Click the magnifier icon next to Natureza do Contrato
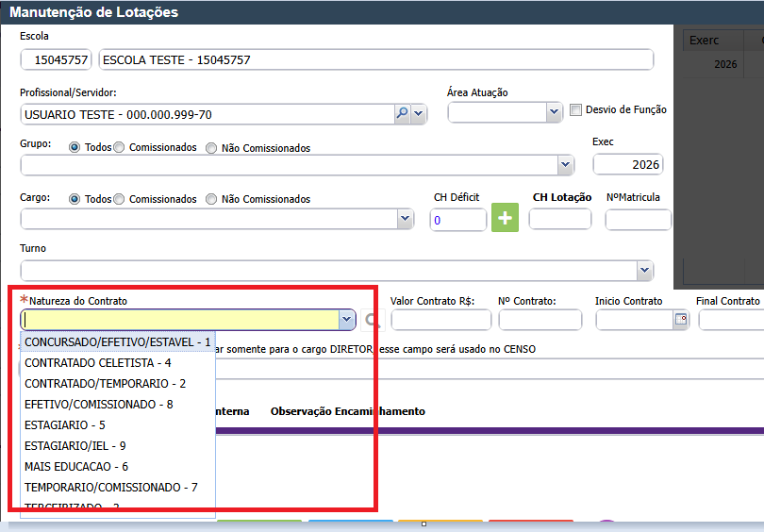764x532 pixels. point(373,321)
